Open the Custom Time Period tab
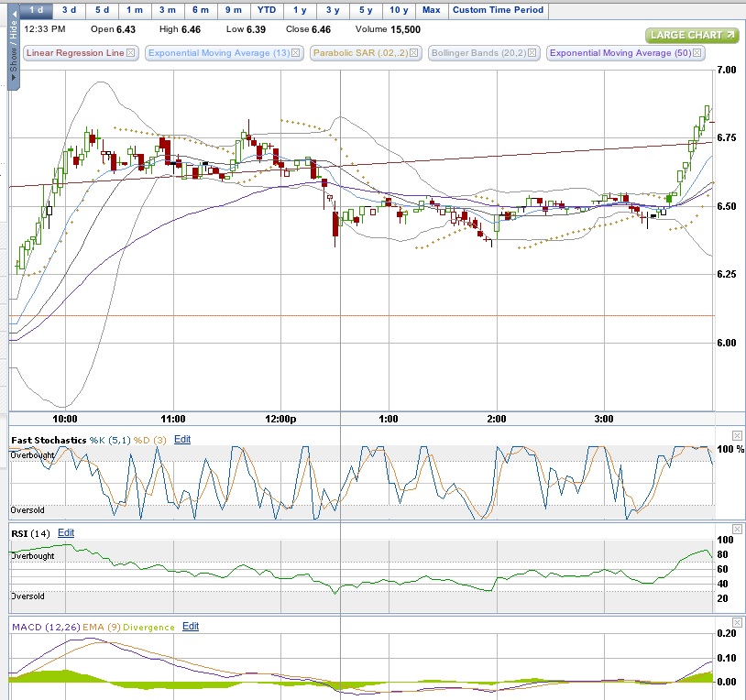Screen dimensions: 746x700 pos(499,10)
